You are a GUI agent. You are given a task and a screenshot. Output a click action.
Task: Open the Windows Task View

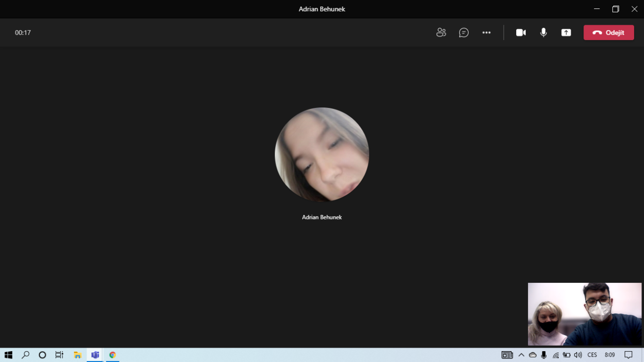tap(59, 355)
